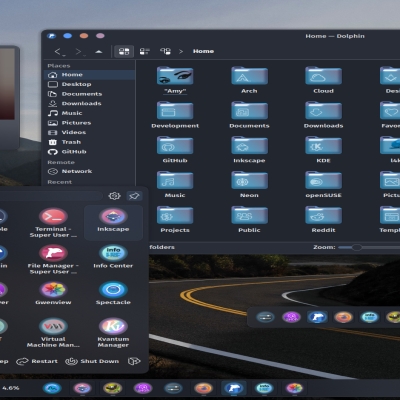The width and height of the screenshot is (400, 400).
Task: Launch Inkscape from the application launcher
Action: 113,223
